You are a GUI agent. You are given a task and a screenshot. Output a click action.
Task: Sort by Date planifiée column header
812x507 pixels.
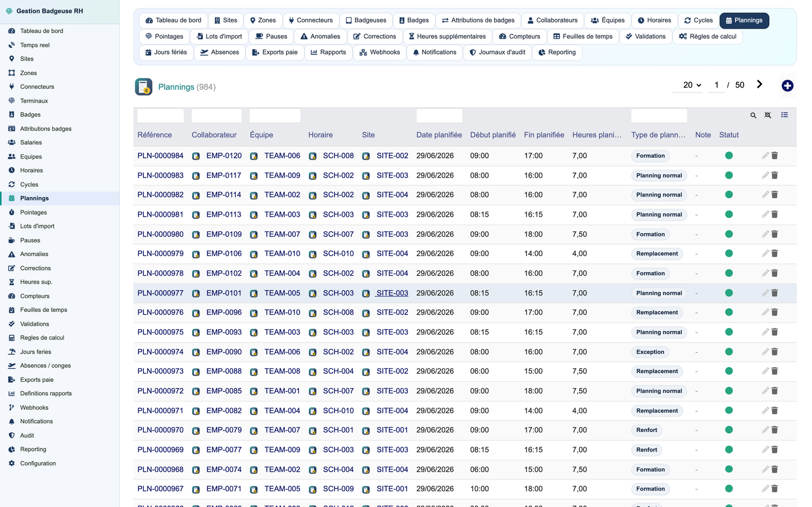(x=439, y=135)
